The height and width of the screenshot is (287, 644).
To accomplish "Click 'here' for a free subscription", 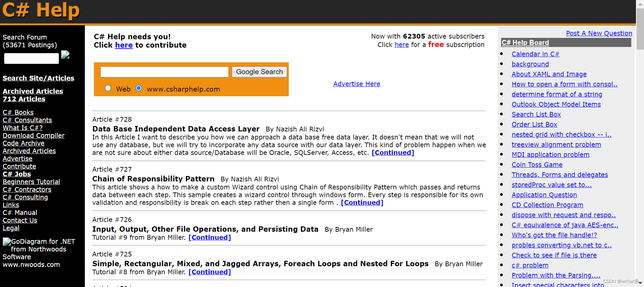I will (x=401, y=45).
